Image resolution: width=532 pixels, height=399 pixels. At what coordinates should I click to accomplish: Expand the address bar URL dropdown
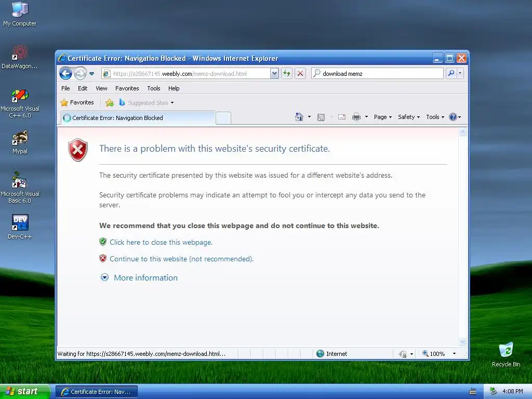coord(274,74)
